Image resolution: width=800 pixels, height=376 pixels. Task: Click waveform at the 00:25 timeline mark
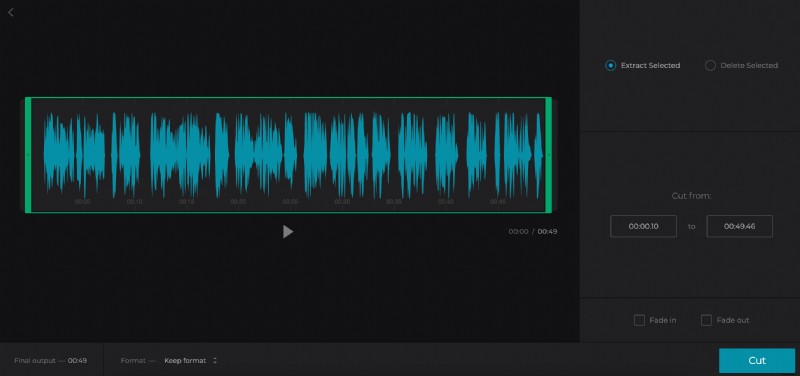pyautogui.click(x=290, y=202)
